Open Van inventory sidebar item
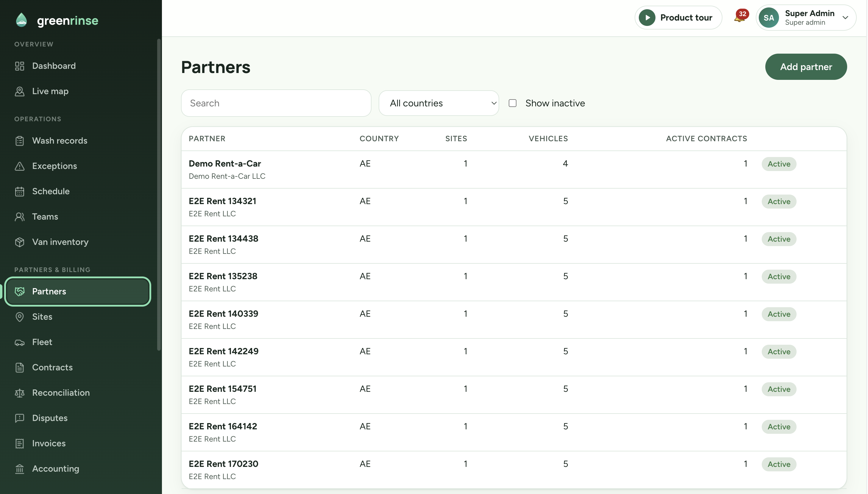The width and height of the screenshot is (868, 494). [x=78, y=242]
